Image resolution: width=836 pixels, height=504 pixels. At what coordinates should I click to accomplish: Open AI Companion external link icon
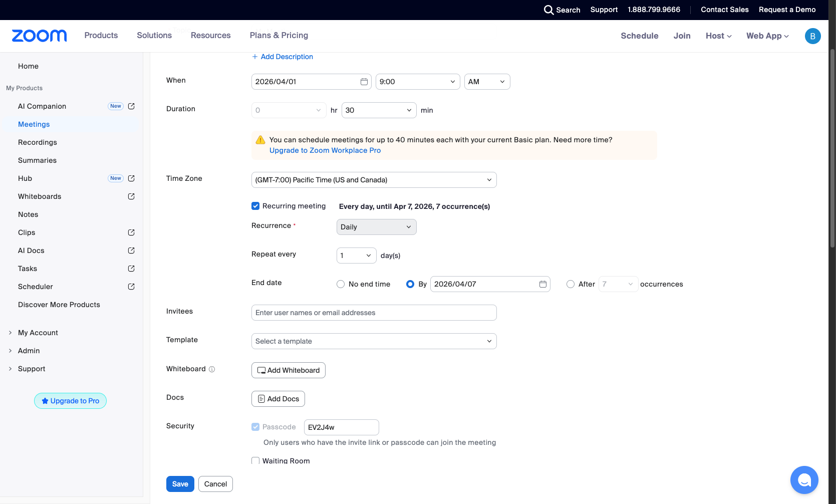pyautogui.click(x=131, y=106)
